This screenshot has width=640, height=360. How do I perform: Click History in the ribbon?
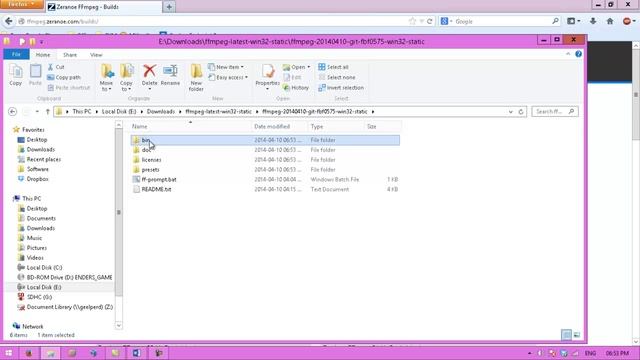[296, 88]
